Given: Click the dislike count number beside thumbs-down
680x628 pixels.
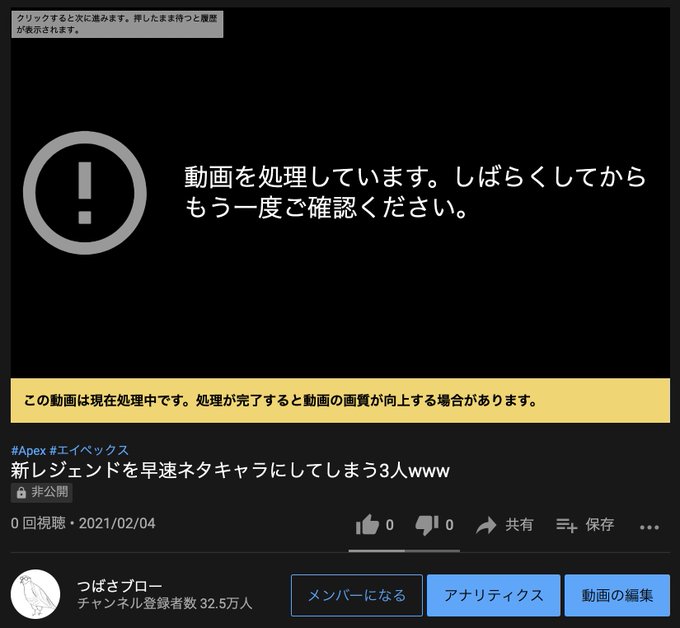Looking at the screenshot, I should tap(449, 525).
